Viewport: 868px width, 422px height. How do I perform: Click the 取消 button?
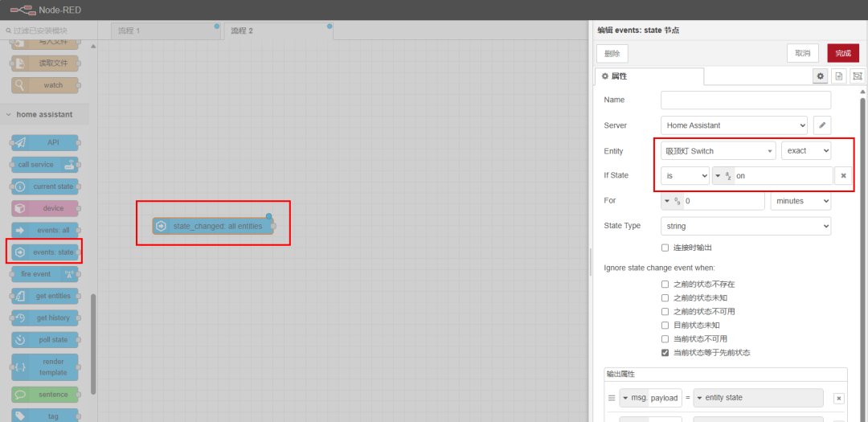tap(803, 53)
